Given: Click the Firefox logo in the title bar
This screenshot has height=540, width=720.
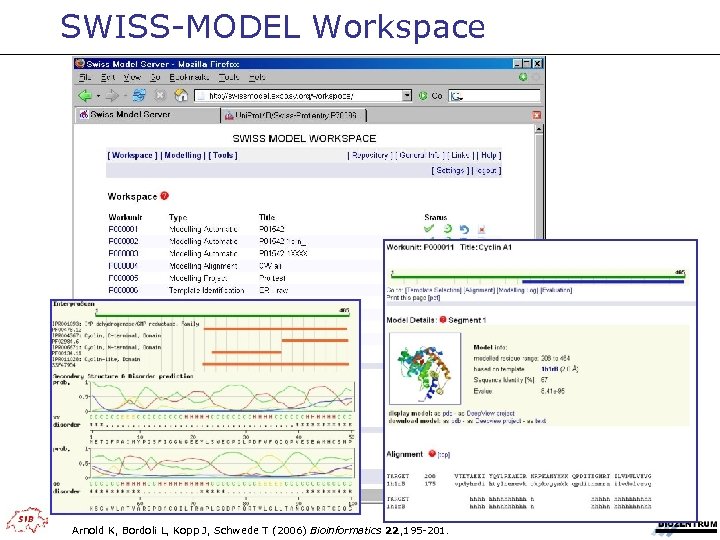Looking at the screenshot, I should coord(80,63).
